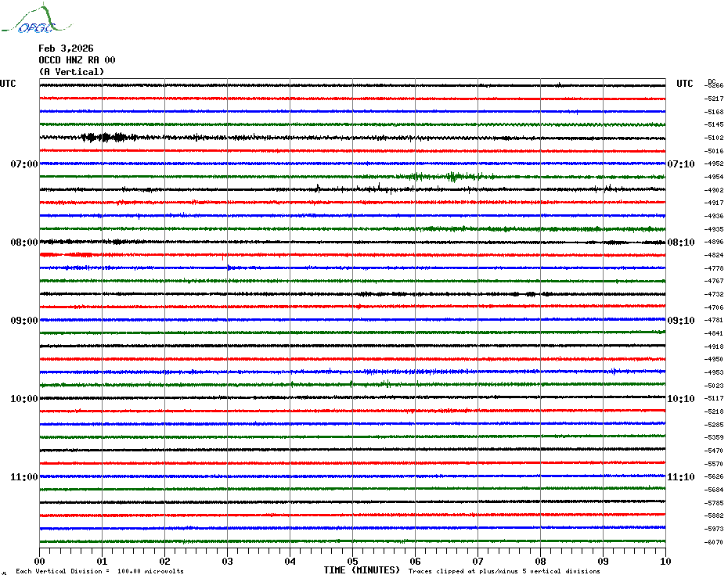
Task: Click the Feb 3,2026 date label
Action: [x=66, y=48]
